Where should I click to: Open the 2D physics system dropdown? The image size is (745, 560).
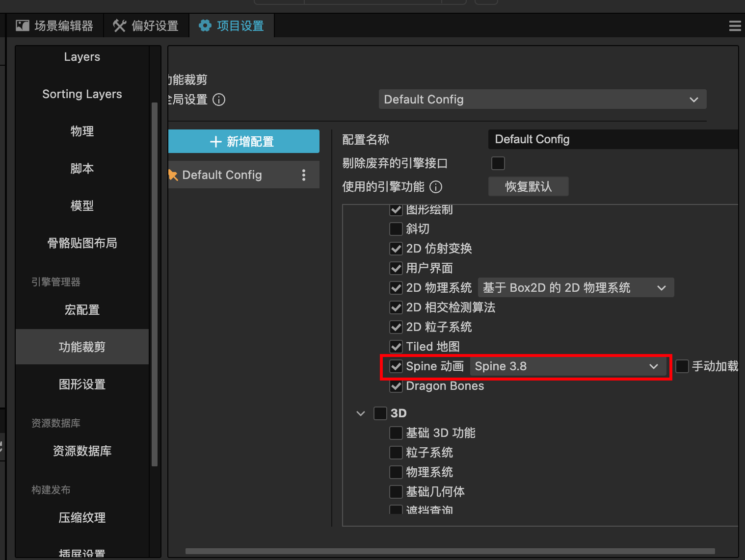pyautogui.click(x=576, y=287)
